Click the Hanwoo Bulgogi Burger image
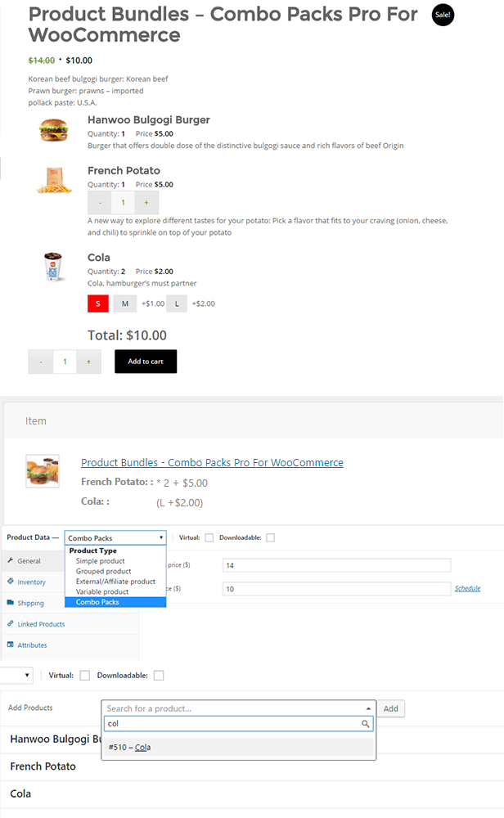 (54, 129)
